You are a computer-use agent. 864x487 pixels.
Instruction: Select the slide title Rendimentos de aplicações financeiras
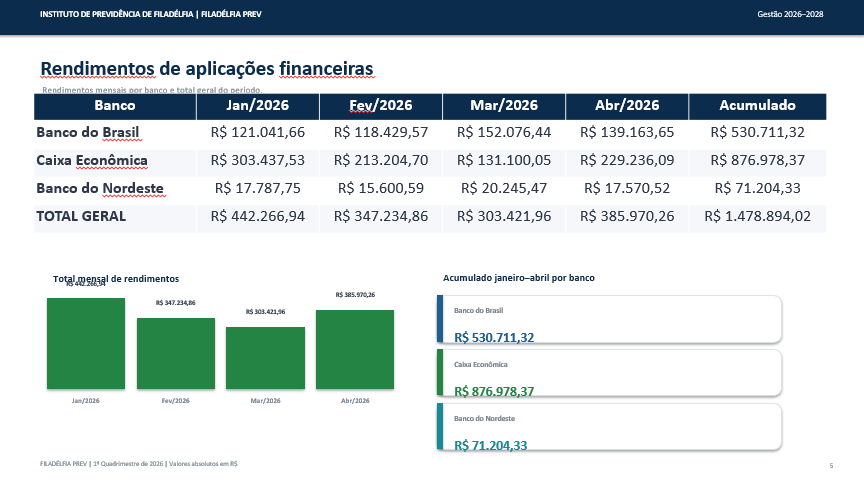tap(207, 69)
